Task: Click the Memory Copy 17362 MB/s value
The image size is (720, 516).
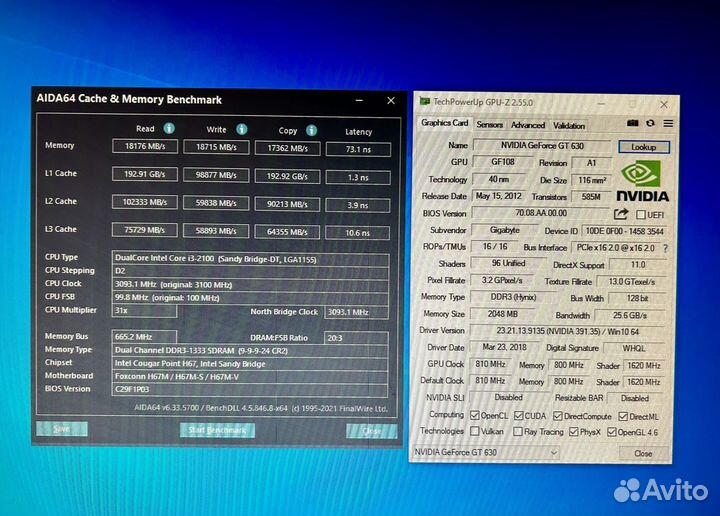Action: click(x=287, y=148)
